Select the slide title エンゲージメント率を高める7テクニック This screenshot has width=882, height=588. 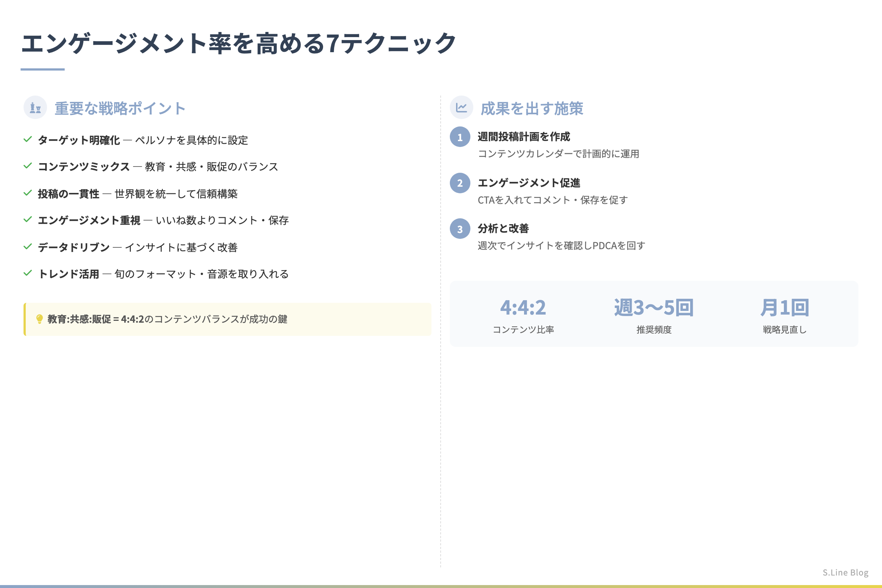(239, 43)
